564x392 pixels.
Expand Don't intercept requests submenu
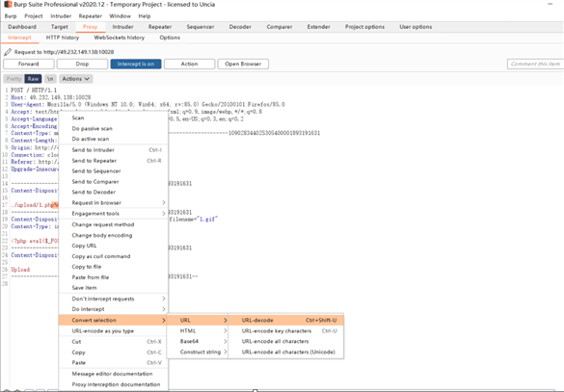pyautogui.click(x=113, y=299)
